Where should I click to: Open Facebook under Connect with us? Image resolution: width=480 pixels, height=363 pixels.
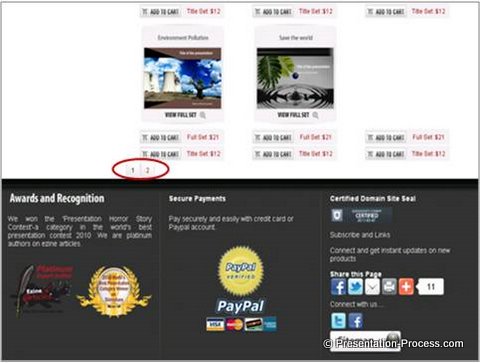[355, 321]
